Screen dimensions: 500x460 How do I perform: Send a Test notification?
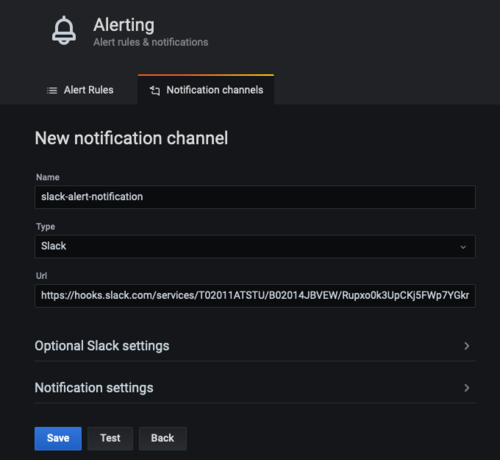(x=110, y=438)
